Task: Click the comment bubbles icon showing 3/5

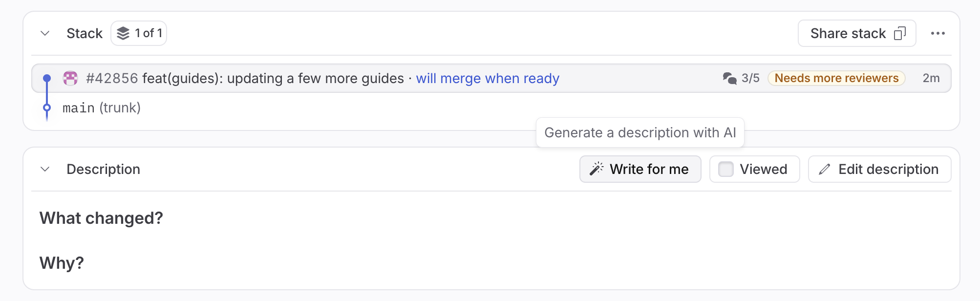Action: tap(730, 78)
